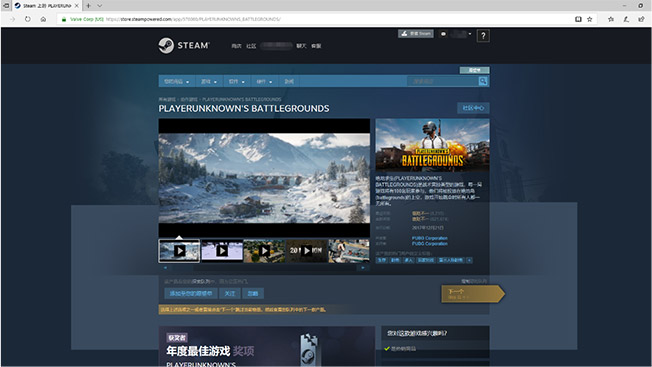Open the browser reading view icon
The width and height of the screenshot is (652, 367).
coord(578,19)
